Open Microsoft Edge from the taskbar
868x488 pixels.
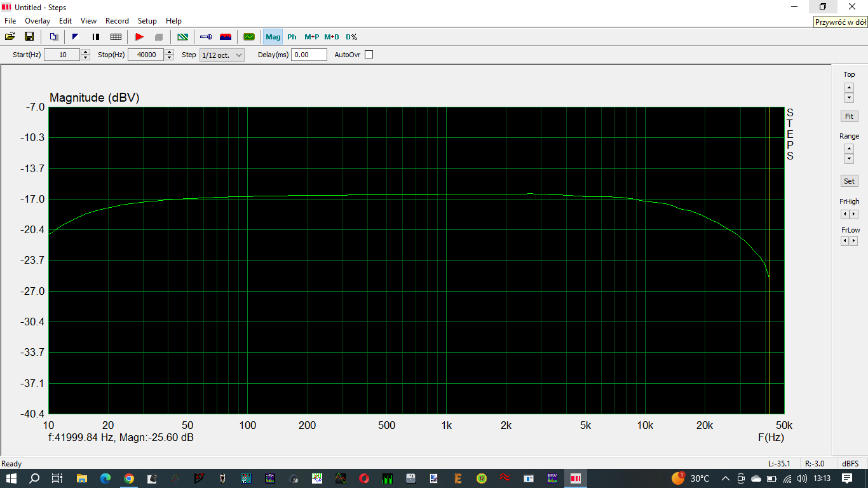pos(105,478)
